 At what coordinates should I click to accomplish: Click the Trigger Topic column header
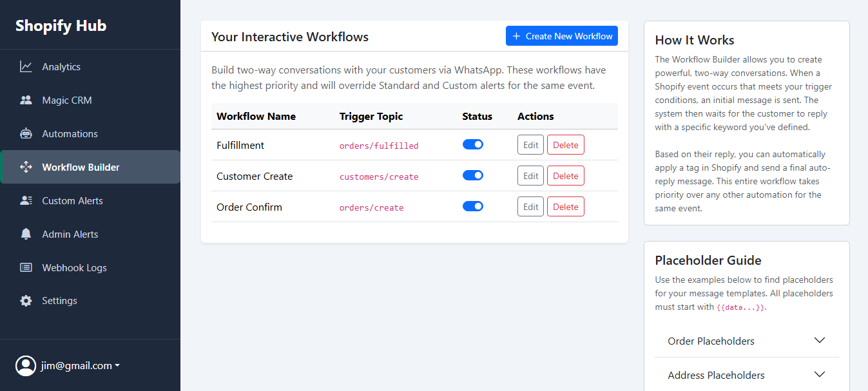click(x=371, y=117)
